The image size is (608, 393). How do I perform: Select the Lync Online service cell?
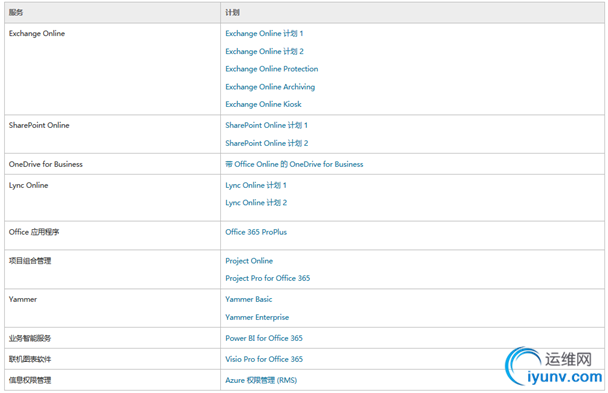click(x=112, y=198)
